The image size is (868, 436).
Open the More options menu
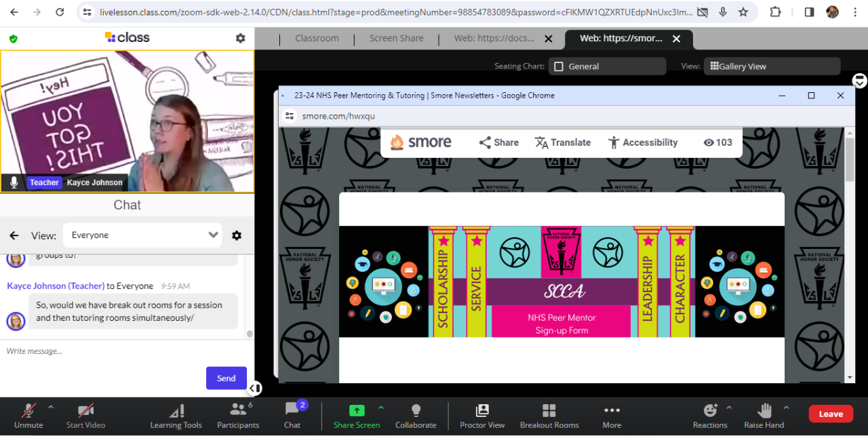click(x=612, y=416)
